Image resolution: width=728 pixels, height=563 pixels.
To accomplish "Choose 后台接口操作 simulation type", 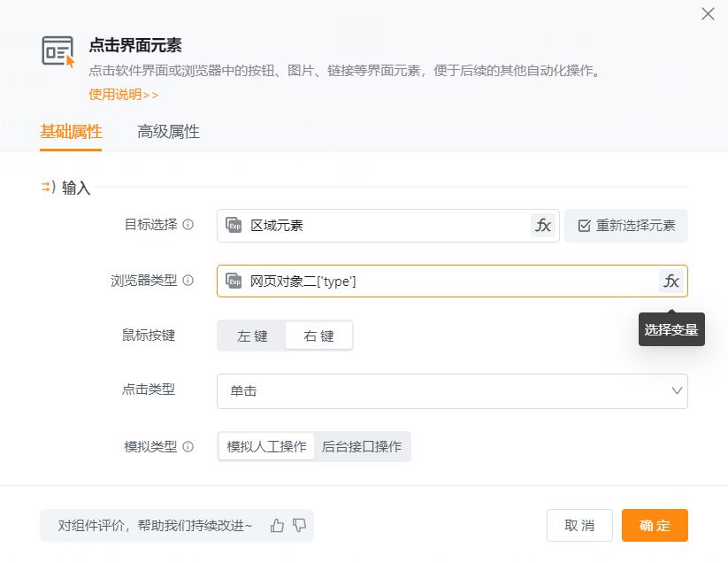I will (x=362, y=447).
